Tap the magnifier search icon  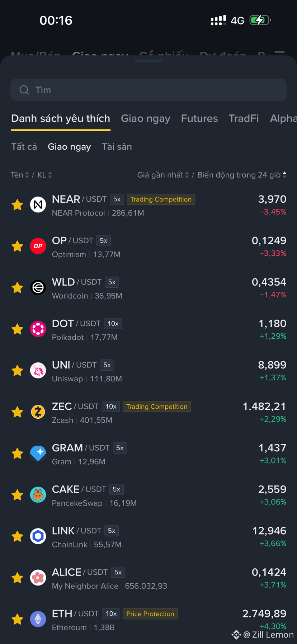pos(24,90)
